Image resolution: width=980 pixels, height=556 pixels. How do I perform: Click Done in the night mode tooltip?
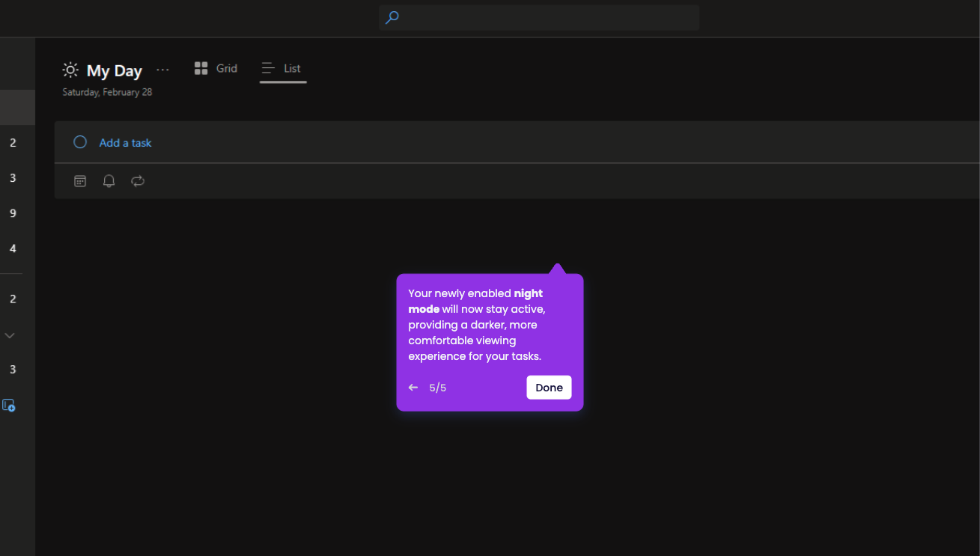pos(549,388)
